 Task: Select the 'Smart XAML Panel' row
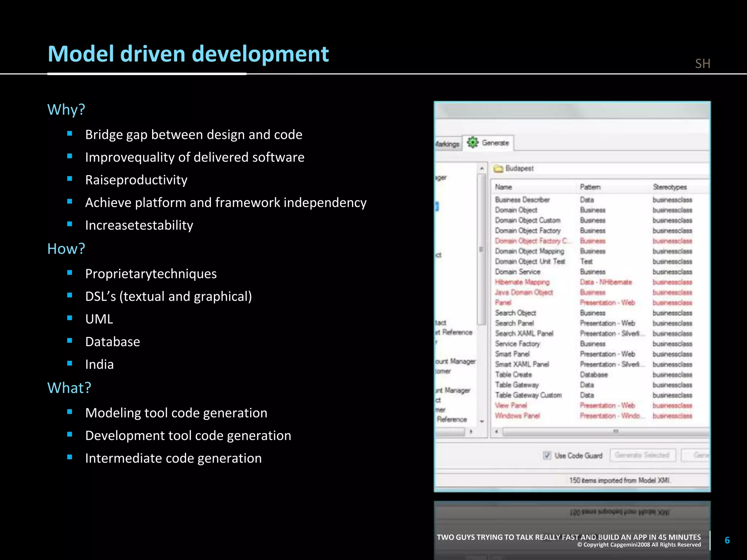click(x=593, y=364)
